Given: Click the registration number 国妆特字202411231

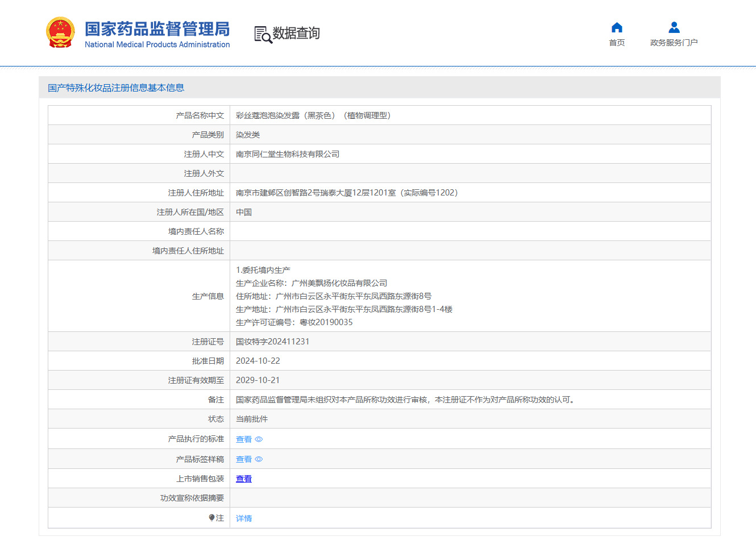Looking at the screenshot, I should coord(272,342).
